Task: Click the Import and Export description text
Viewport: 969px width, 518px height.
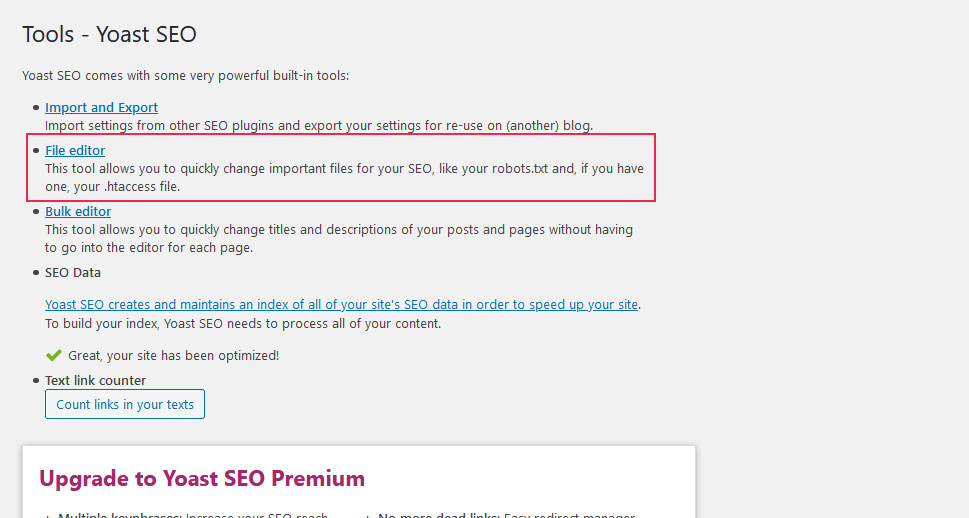Action: (319, 125)
